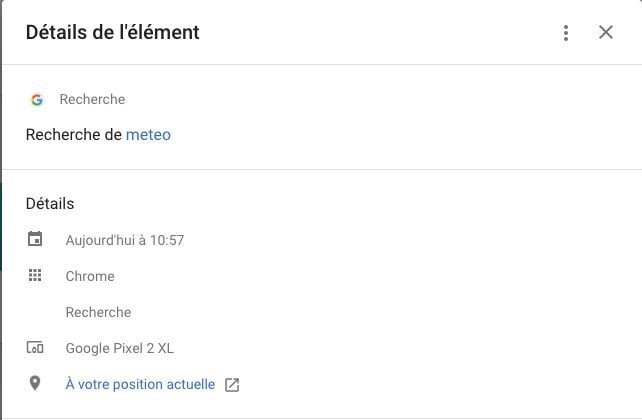642x420 pixels.
Task: Open the three-dot more options menu
Action: tap(566, 33)
